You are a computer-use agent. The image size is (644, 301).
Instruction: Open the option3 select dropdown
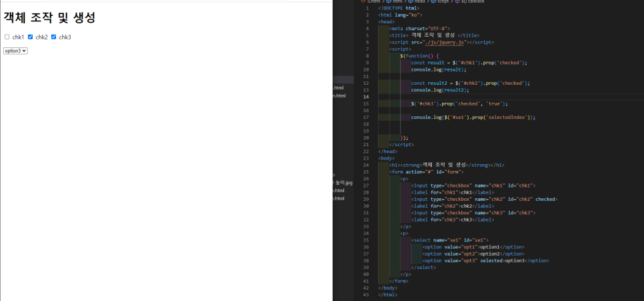coord(15,51)
